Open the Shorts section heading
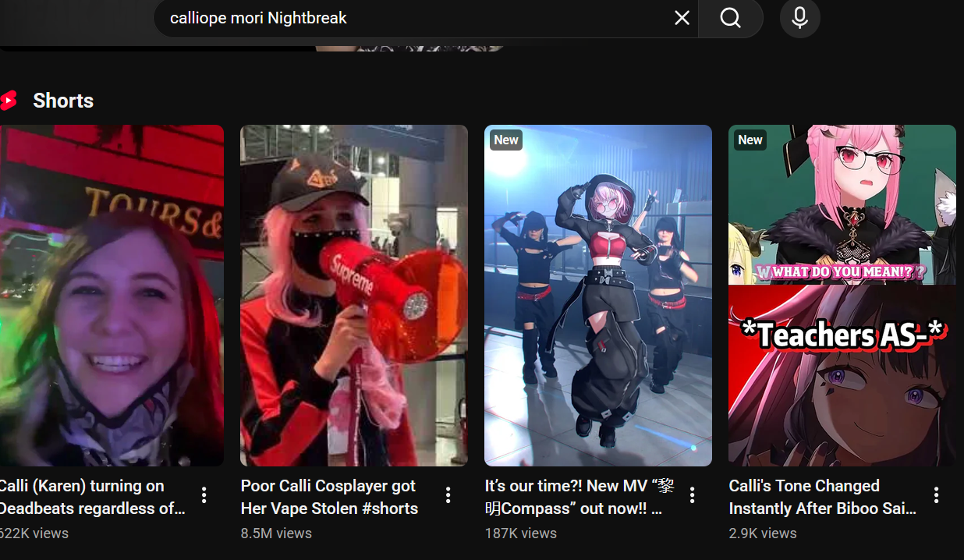 coord(63,101)
